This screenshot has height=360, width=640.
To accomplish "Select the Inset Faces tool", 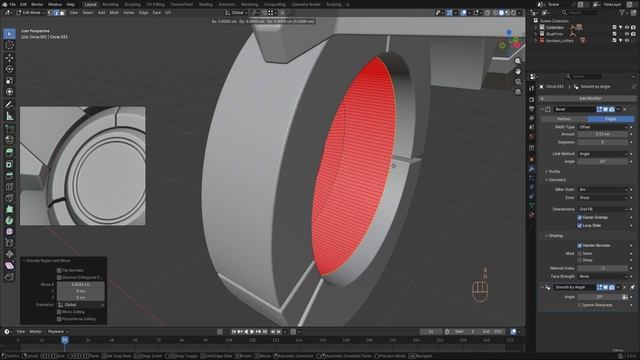I will pos(9,164).
